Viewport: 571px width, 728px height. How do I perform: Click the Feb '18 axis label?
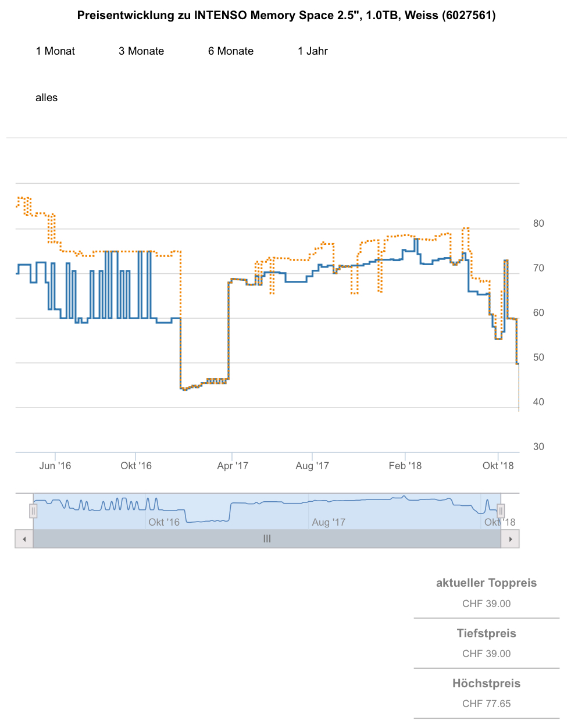pyautogui.click(x=405, y=466)
